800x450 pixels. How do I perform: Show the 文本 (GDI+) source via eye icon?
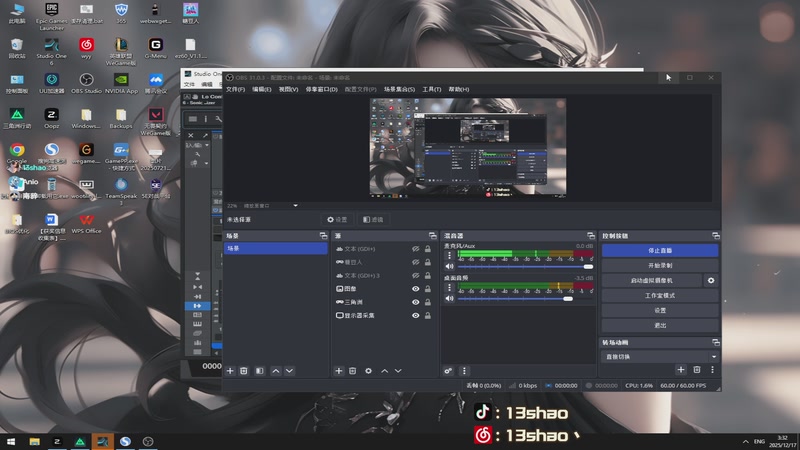pos(416,249)
